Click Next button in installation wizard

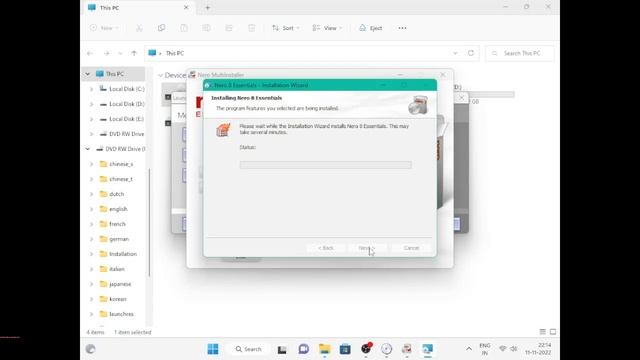(366, 248)
